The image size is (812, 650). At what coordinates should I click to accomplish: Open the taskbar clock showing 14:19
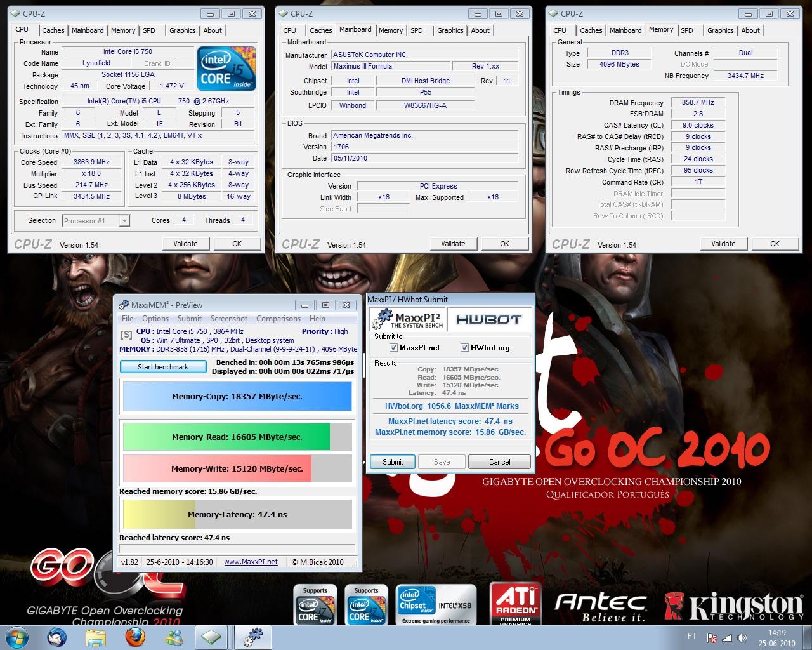[776, 637]
